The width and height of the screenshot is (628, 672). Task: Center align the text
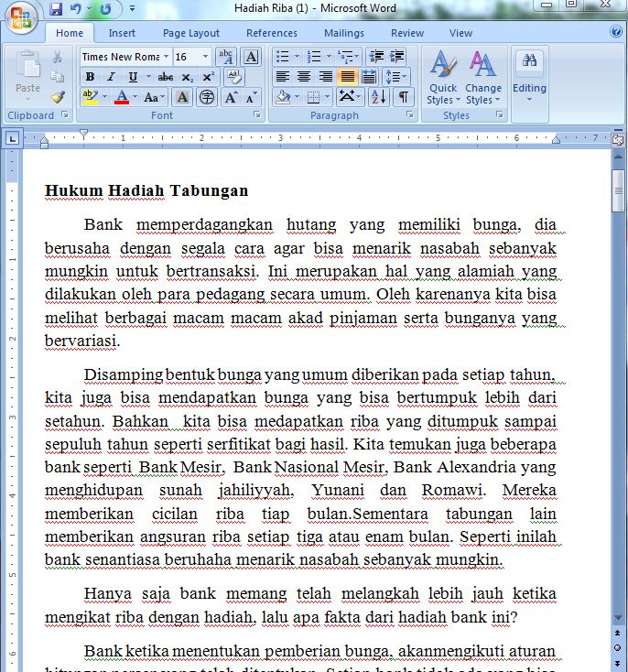click(x=303, y=77)
